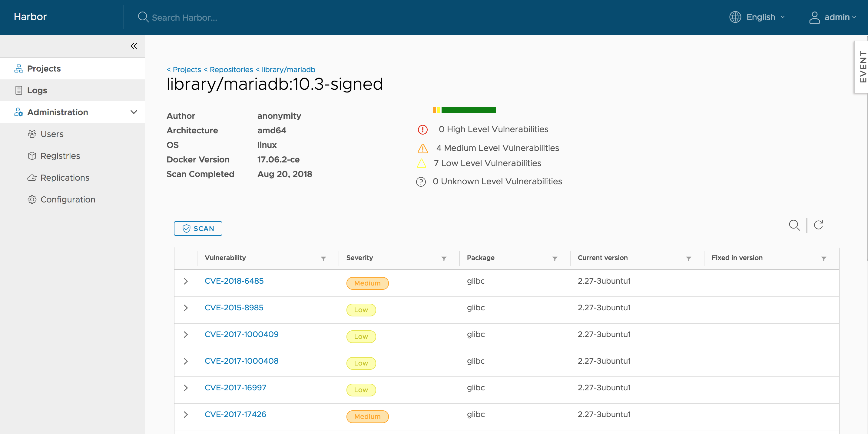Viewport: 868px width, 434px height.
Task: Expand row CVE-2017-1000409 details
Action: click(x=186, y=335)
